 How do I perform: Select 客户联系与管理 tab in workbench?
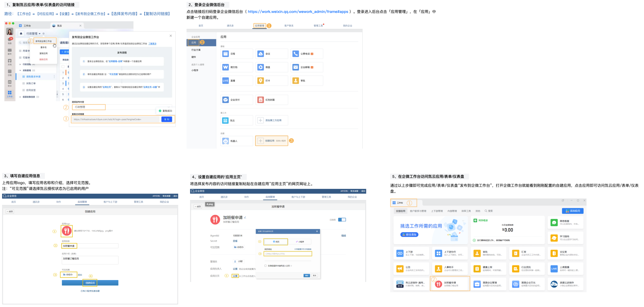point(418,211)
